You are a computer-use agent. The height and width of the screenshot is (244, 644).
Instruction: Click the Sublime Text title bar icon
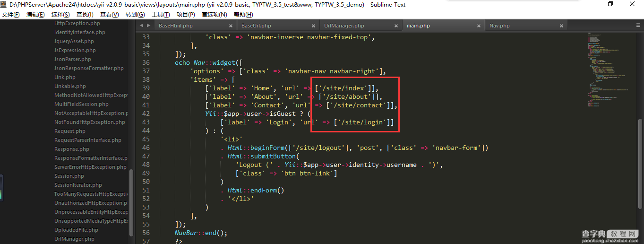pos(4,4)
